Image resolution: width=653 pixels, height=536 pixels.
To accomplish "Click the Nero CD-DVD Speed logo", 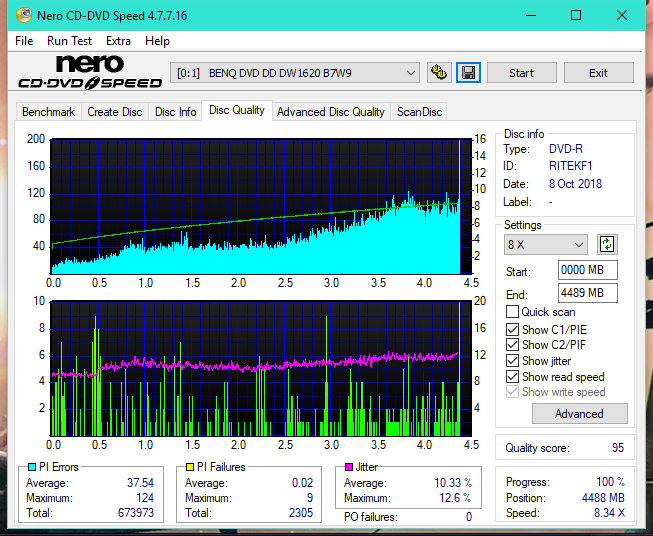I will [x=90, y=72].
